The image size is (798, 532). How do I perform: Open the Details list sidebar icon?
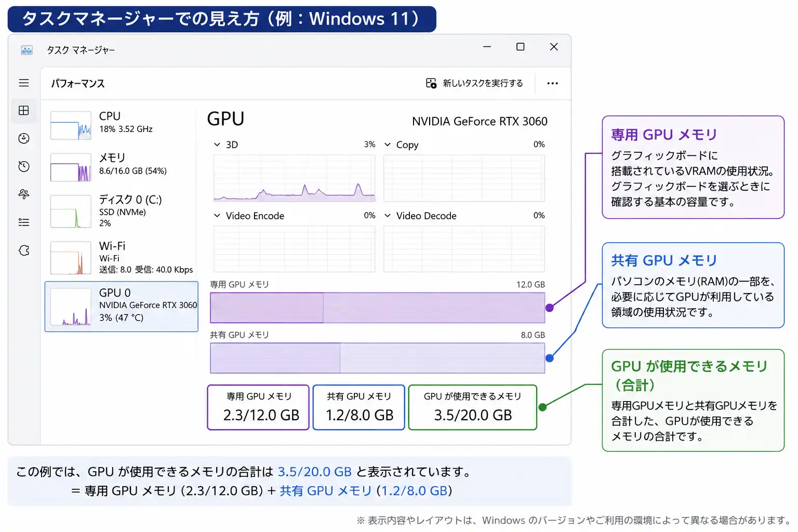click(24, 222)
